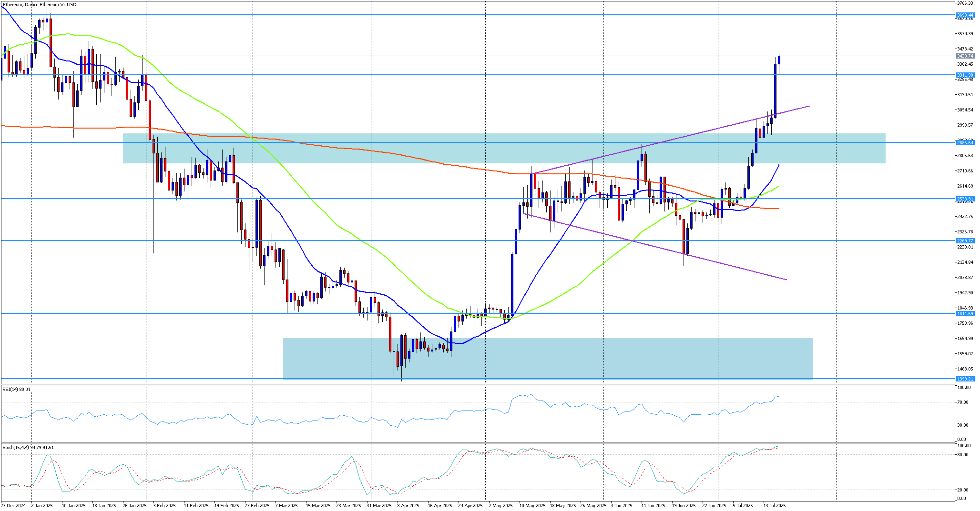This screenshot has width=980, height=511.
Task: Click the 2614.69 price axis label
Action: pyautogui.click(x=965, y=186)
